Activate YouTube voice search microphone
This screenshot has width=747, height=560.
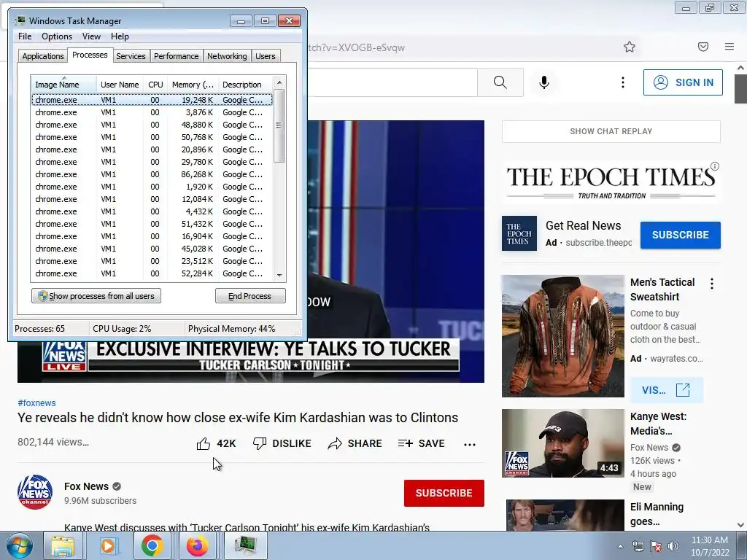(x=544, y=82)
